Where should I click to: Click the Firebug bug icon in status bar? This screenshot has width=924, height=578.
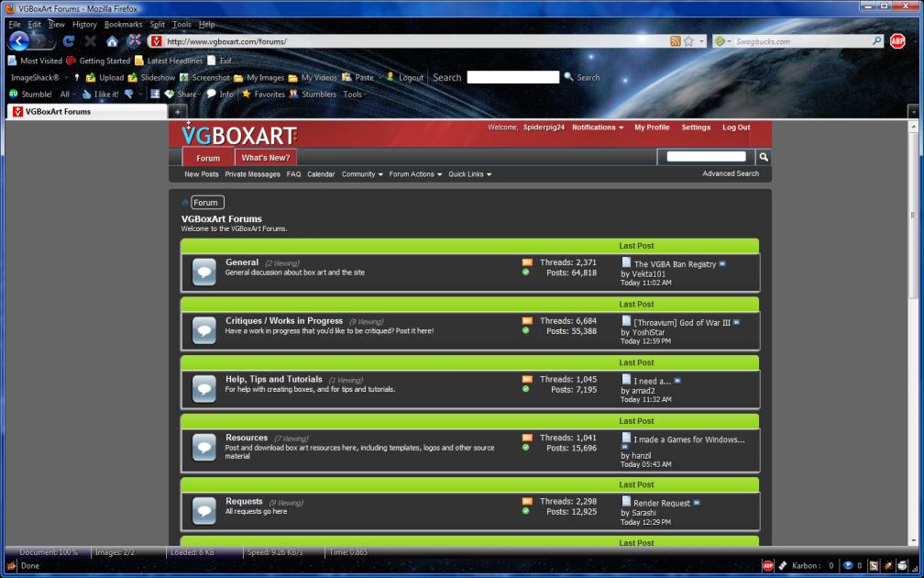pos(887,565)
